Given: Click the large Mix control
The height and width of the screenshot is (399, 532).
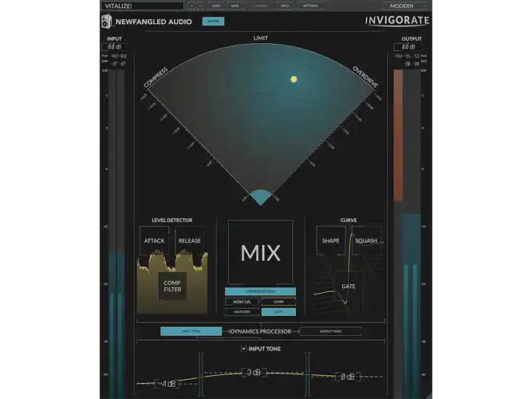Looking at the screenshot, I should 260,252.
